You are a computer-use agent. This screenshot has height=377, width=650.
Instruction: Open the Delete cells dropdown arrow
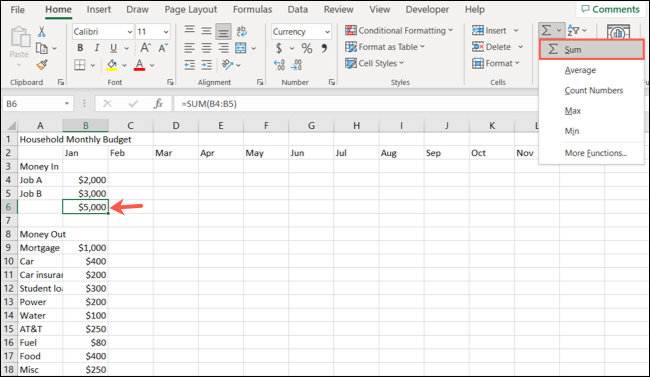coord(521,47)
